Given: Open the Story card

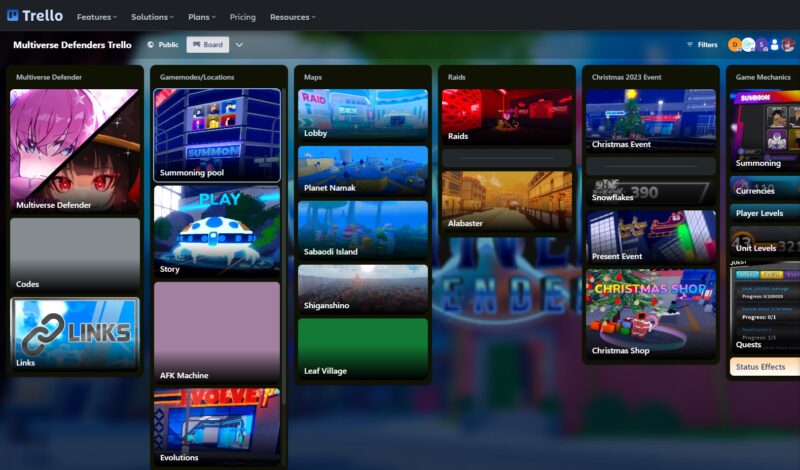Looking at the screenshot, I should coord(217,232).
